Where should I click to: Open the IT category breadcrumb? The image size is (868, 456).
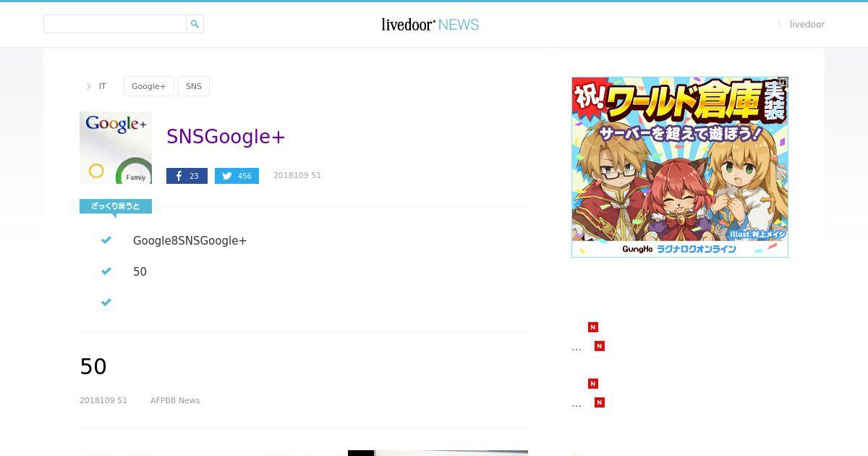103,86
